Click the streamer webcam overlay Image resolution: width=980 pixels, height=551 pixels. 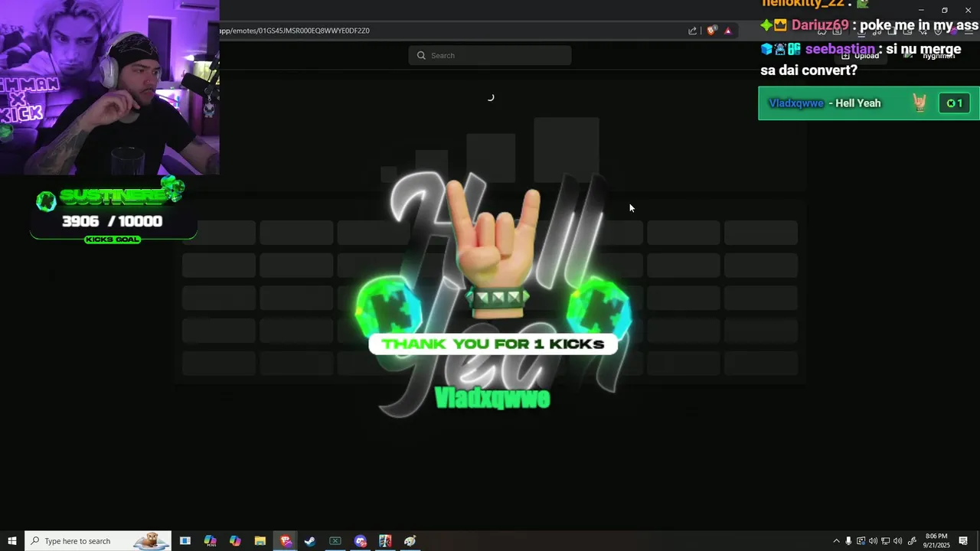click(x=109, y=87)
